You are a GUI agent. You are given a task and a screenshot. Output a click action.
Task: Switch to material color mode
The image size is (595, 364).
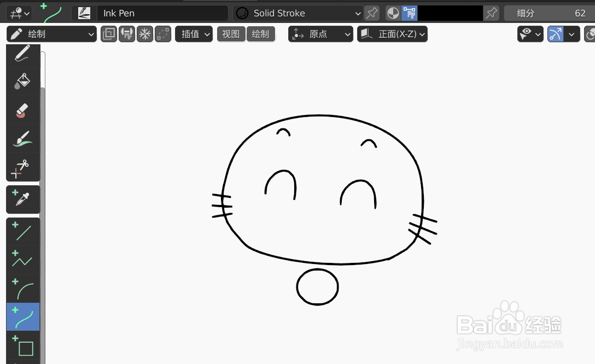tap(393, 13)
